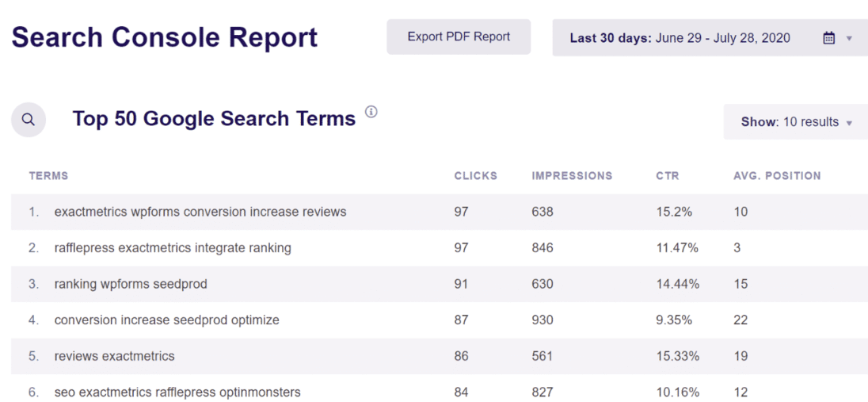Click the TERMS column header
This screenshot has width=868, height=402.
tap(49, 176)
